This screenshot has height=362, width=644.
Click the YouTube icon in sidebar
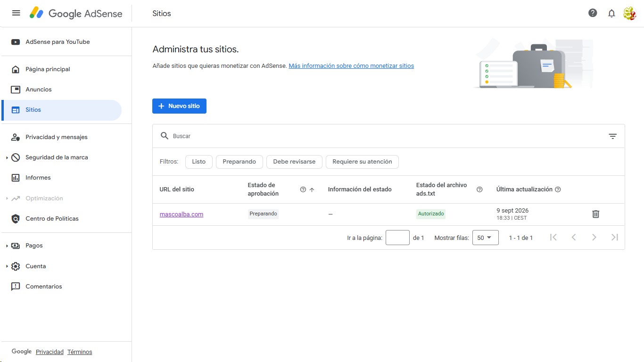pyautogui.click(x=16, y=42)
